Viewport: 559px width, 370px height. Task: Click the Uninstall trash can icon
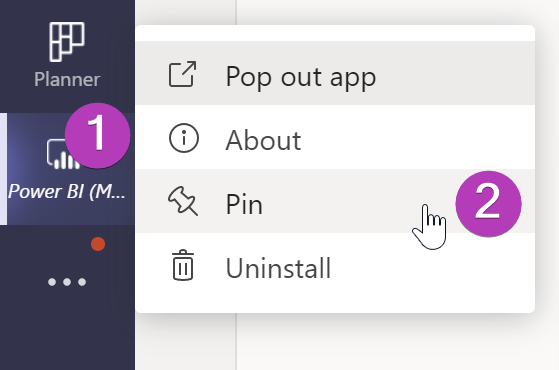click(183, 265)
